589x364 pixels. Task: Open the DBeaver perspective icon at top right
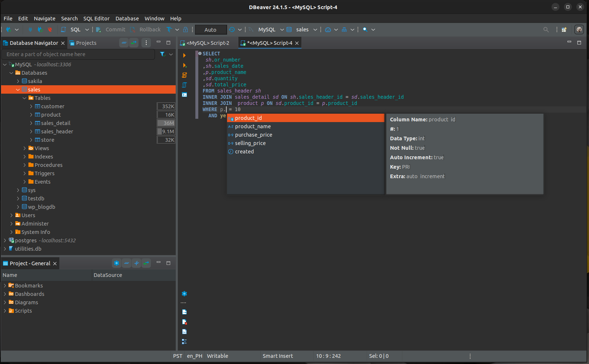click(x=579, y=30)
